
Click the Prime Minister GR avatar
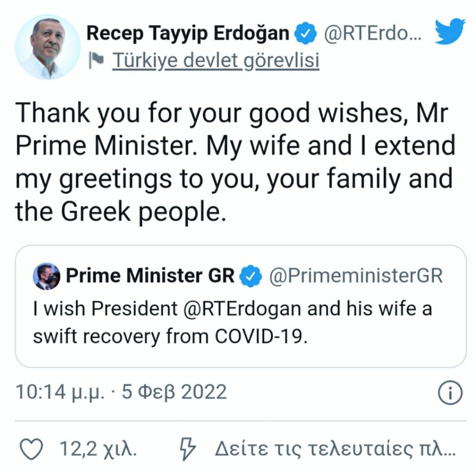(x=46, y=276)
